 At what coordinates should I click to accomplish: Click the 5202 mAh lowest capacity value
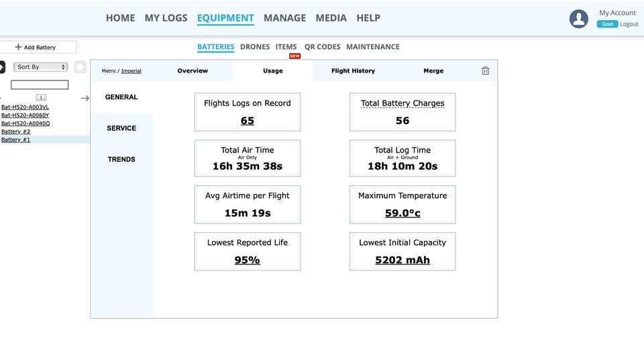coord(402,260)
